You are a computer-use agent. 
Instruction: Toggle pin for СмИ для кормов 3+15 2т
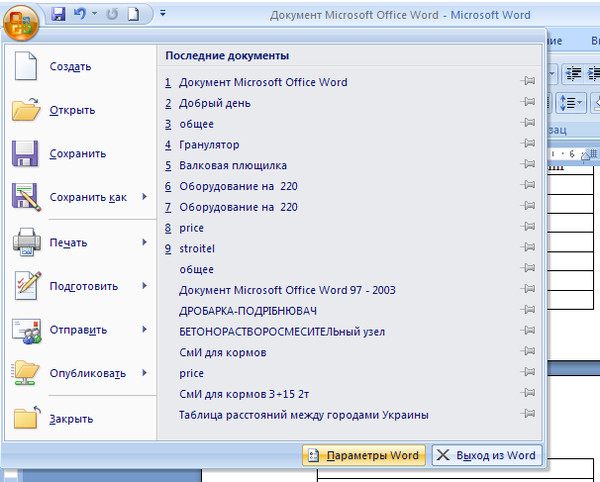(x=528, y=392)
